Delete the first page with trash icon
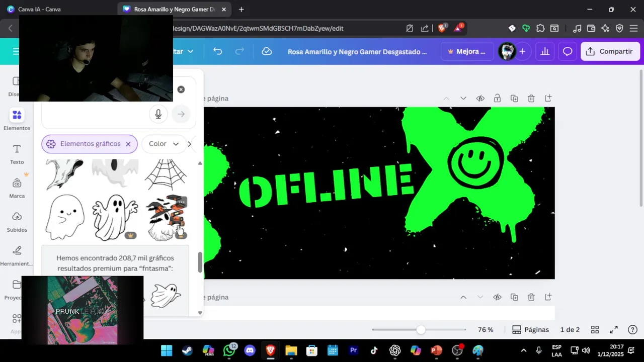This screenshot has width=644, height=362. [x=531, y=98]
